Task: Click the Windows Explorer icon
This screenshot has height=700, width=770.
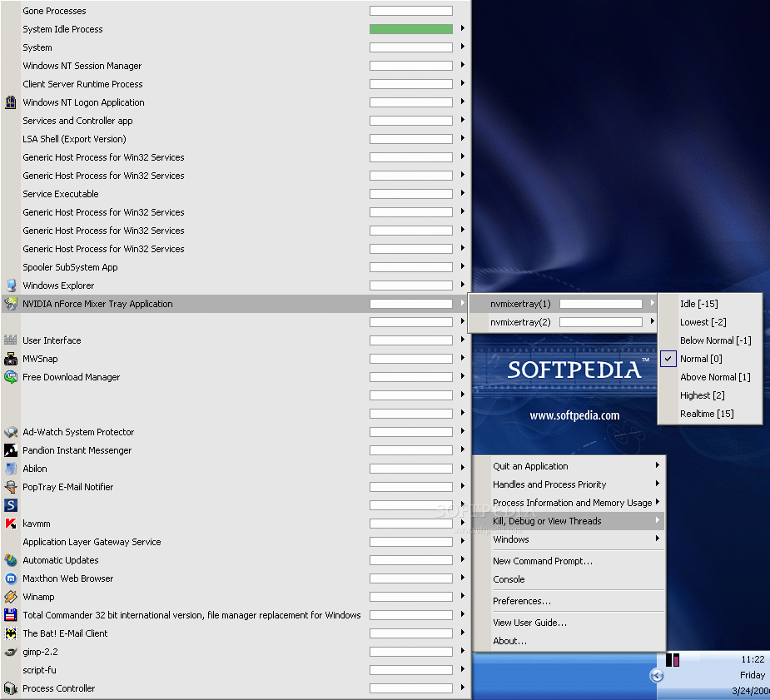Action: (10, 285)
